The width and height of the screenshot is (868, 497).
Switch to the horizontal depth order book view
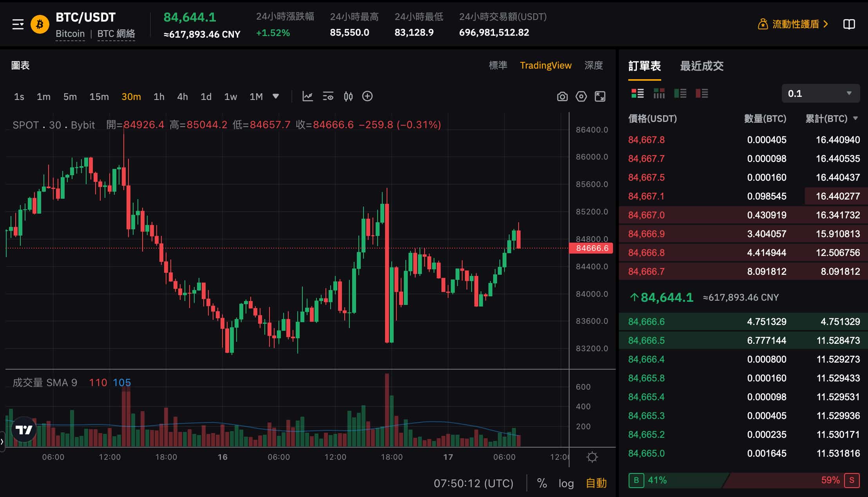click(x=659, y=93)
